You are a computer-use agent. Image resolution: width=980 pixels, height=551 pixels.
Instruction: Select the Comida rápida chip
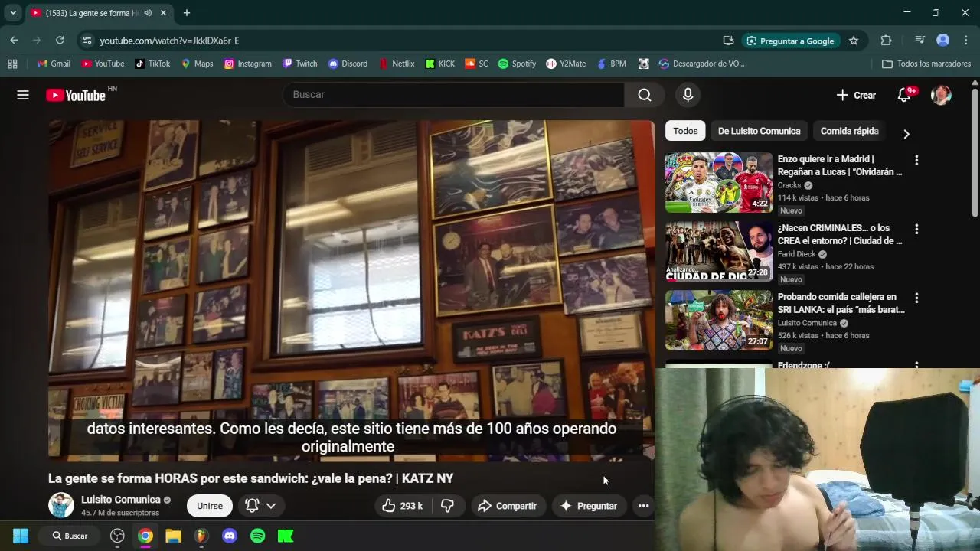(x=849, y=131)
